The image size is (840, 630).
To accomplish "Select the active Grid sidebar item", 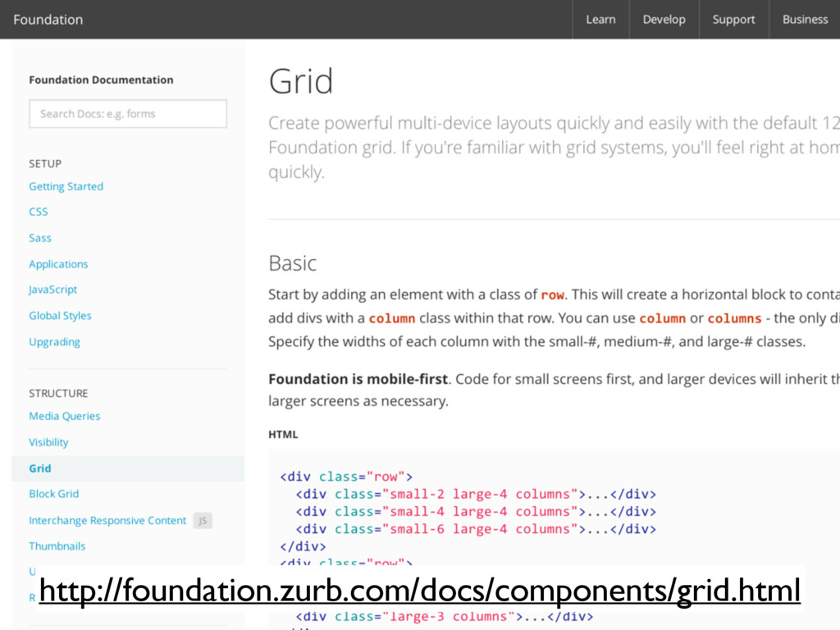I will point(128,468).
